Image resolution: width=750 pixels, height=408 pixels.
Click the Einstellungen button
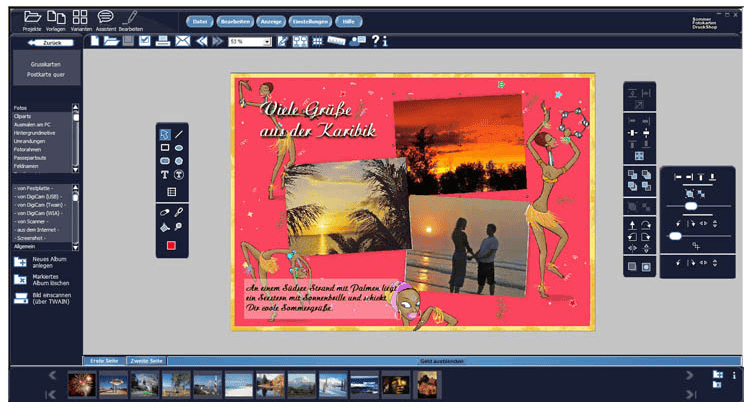310,21
